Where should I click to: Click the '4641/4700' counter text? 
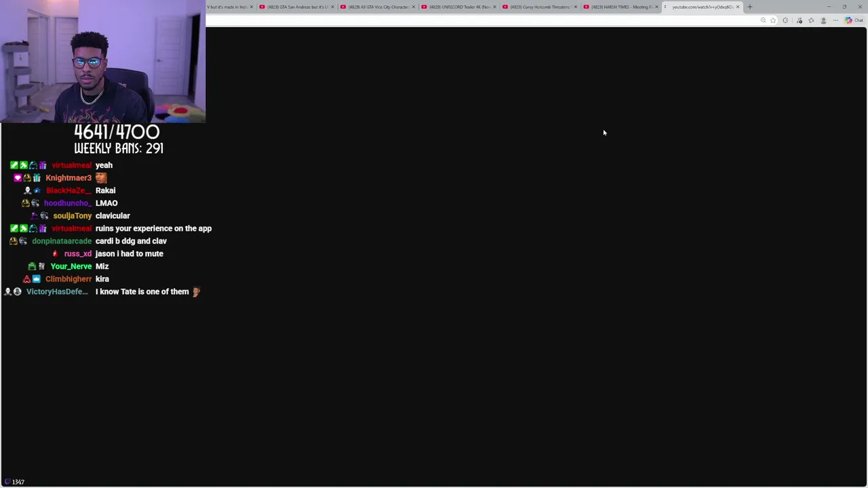coord(117,131)
